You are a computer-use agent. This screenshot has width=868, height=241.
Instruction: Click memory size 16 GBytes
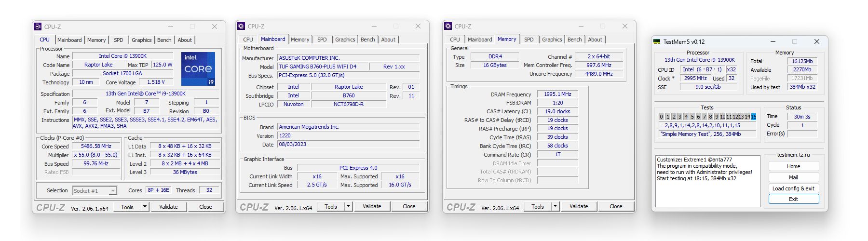point(495,65)
